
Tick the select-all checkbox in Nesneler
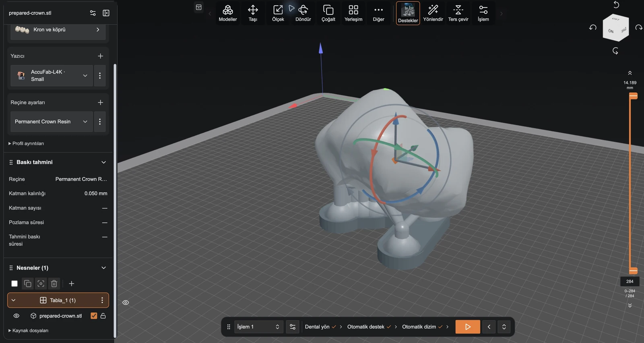tap(14, 284)
